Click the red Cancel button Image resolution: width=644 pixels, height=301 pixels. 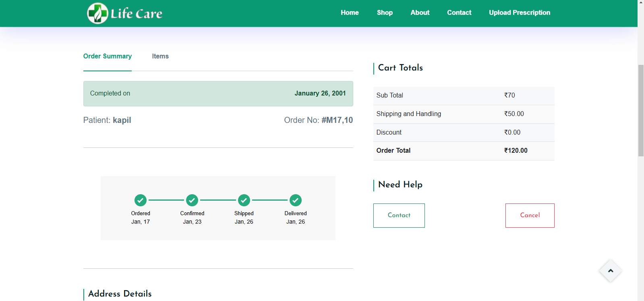pos(530,215)
